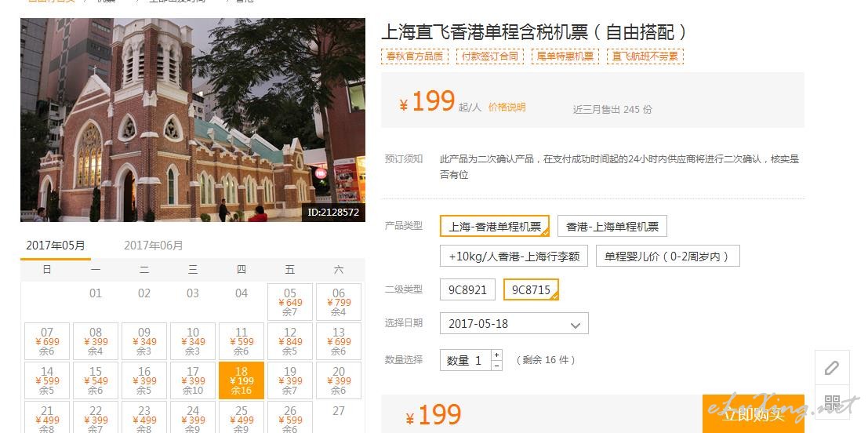Screen dimensions: 868x433
Task: Select flight 9C8921
Action: click(x=467, y=289)
